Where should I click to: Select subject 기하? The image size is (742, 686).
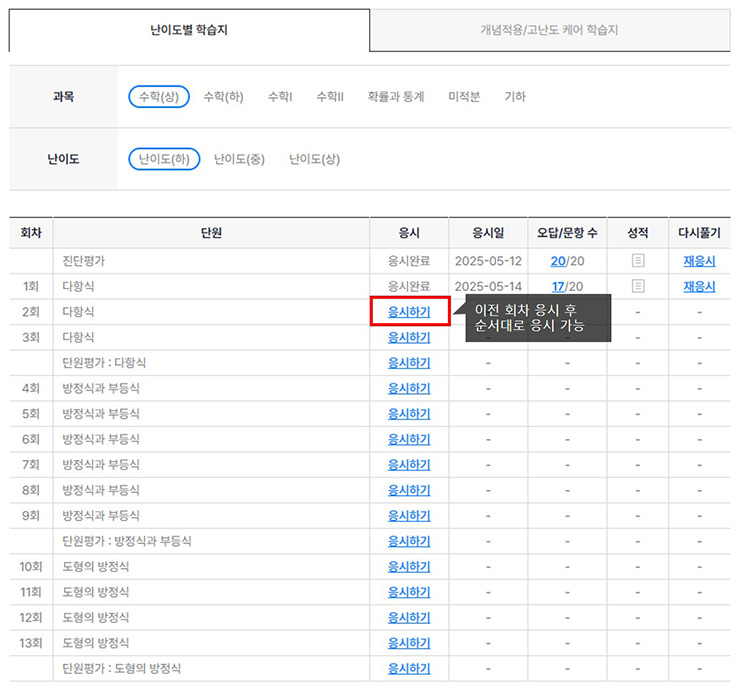point(515,97)
